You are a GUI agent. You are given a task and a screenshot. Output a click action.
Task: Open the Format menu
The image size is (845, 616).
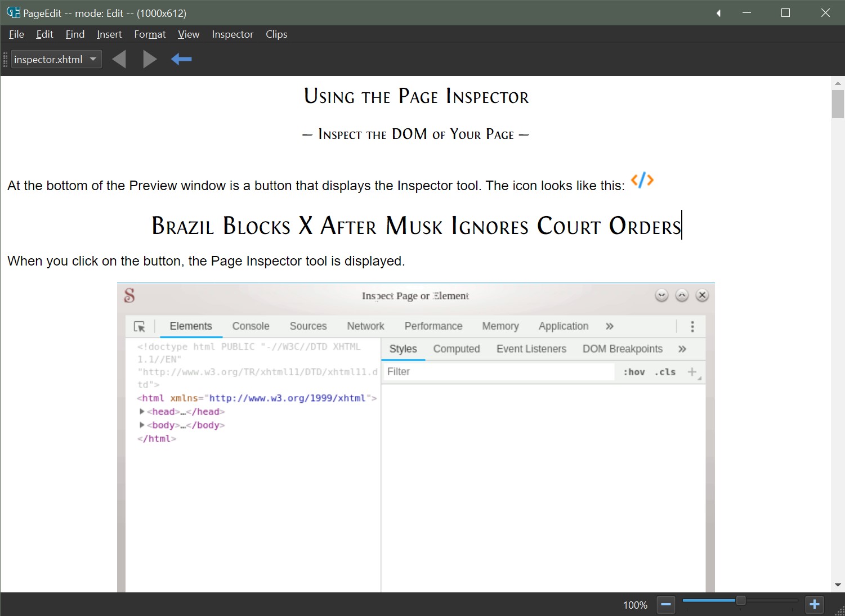point(150,34)
